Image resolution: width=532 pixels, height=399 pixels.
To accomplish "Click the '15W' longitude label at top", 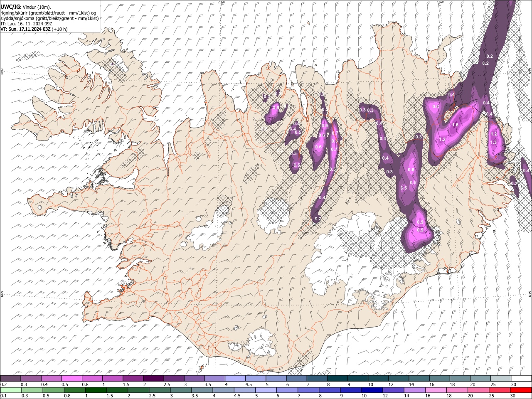I will (441, 2).
